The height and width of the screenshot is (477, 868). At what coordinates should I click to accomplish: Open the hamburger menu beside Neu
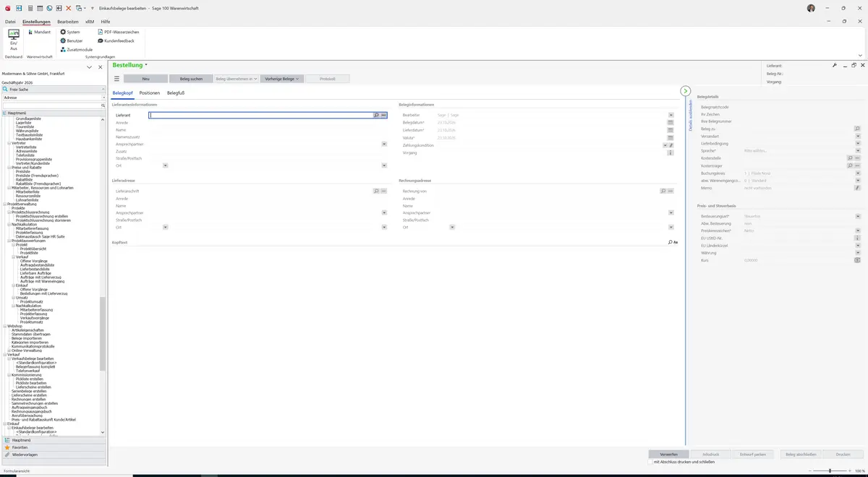click(x=116, y=79)
